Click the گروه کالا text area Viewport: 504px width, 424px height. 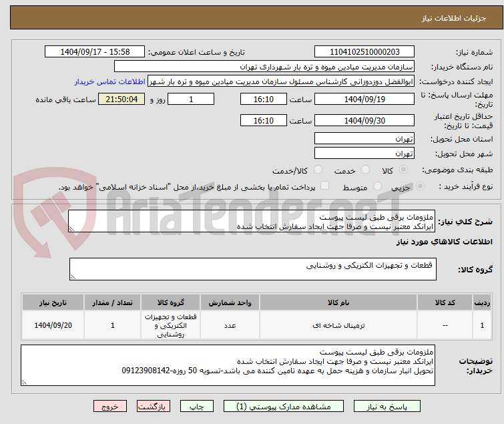(x=252, y=269)
